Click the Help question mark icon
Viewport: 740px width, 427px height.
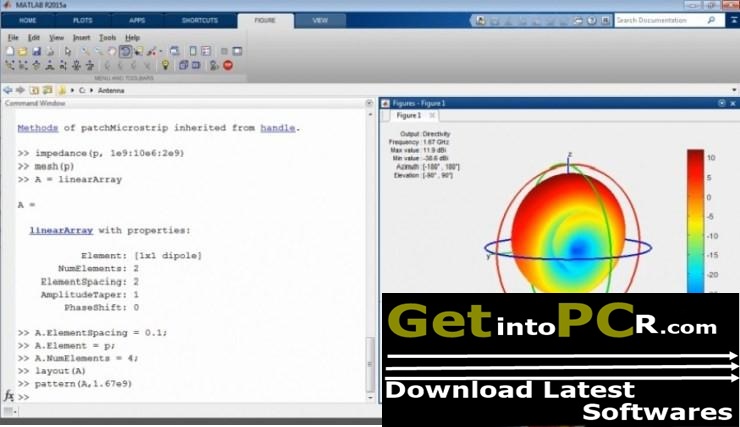(592, 20)
